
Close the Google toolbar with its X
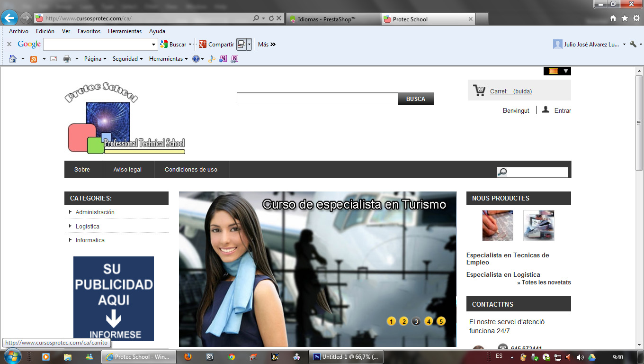[x=9, y=44]
